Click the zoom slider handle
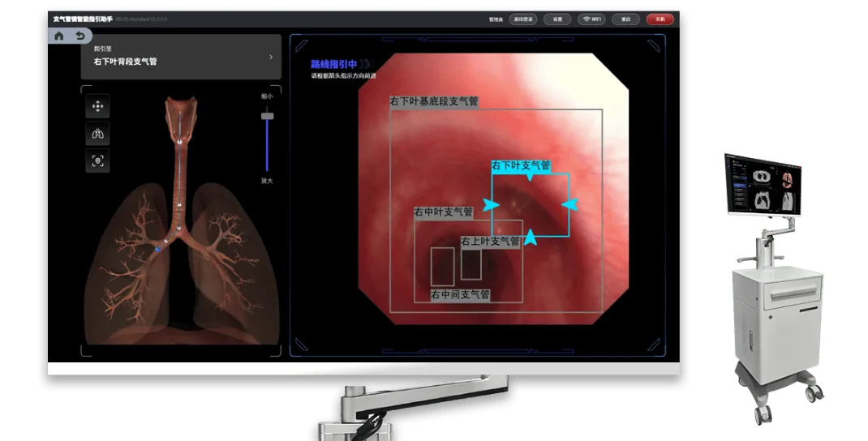The height and width of the screenshot is (441, 868). (x=268, y=116)
